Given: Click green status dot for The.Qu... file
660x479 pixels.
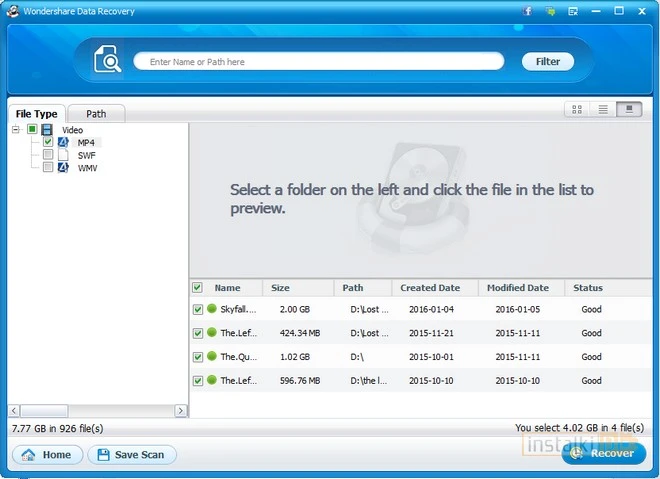Looking at the screenshot, I should click(x=212, y=356).
